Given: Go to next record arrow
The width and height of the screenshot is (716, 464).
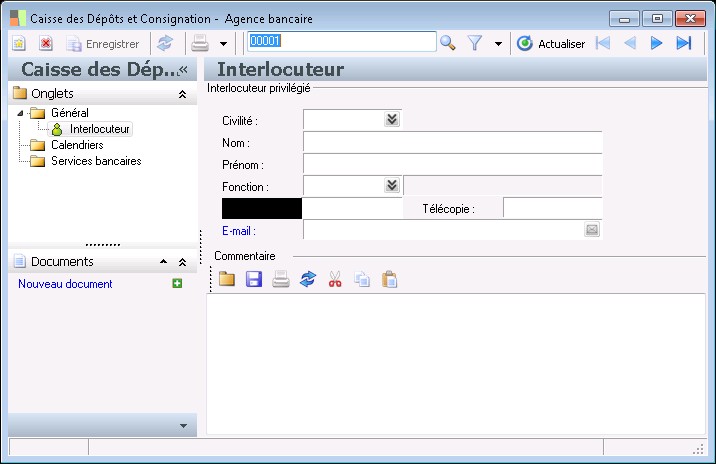Looking at the screenshot, I should coord(657,43).
